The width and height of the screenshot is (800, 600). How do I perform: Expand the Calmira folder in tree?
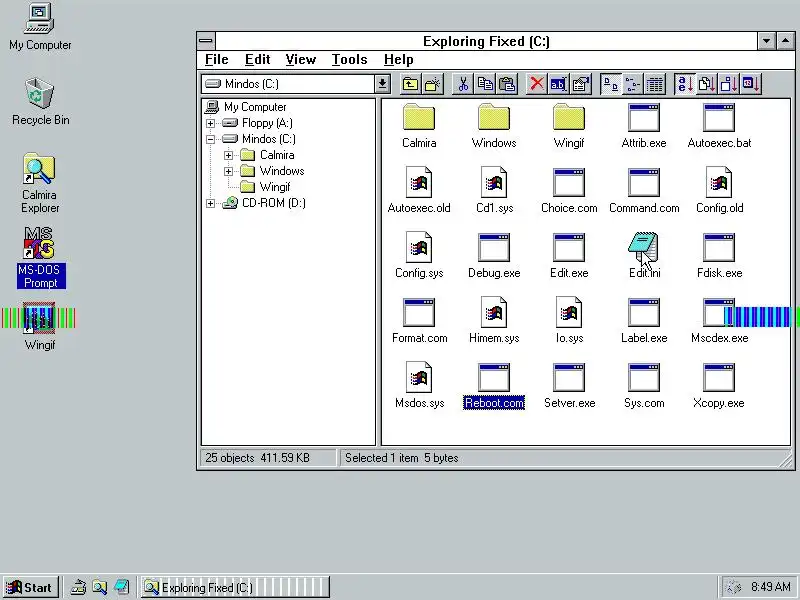coord(228,155)
